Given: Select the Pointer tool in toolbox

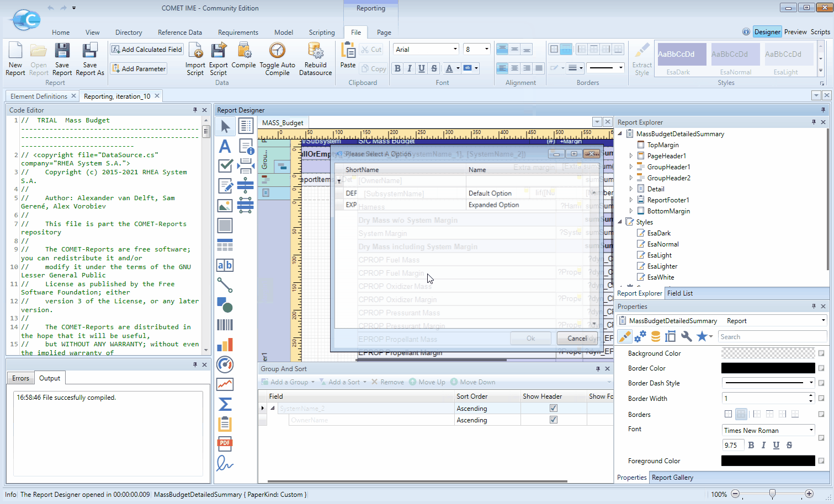Looking at the screenshot, I should pyautogui.click(x=225, y=126).
